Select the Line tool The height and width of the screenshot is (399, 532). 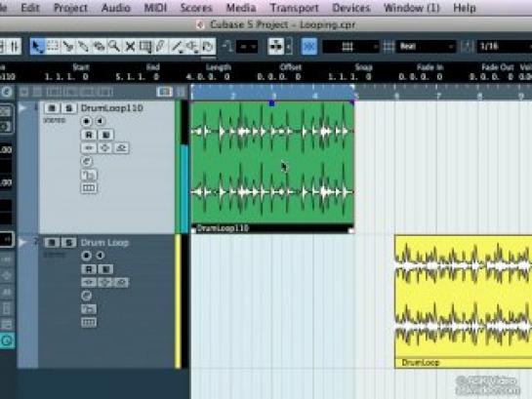tap(177, 46)
